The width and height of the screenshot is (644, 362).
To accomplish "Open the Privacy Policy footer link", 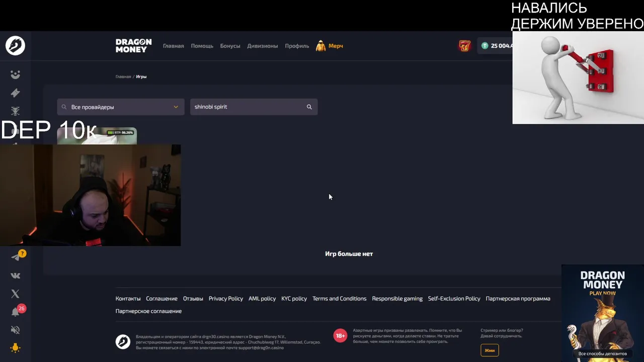I will coord(225,299).
